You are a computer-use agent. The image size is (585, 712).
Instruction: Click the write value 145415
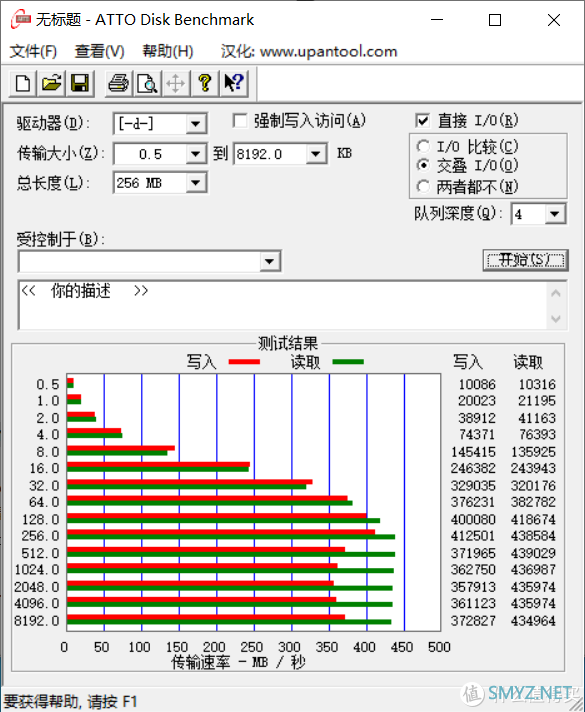[x=473, y=452]
